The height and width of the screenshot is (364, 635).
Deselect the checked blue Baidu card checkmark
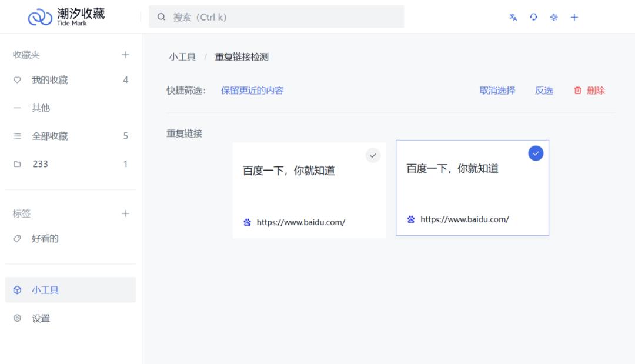[x=536, y=153]
